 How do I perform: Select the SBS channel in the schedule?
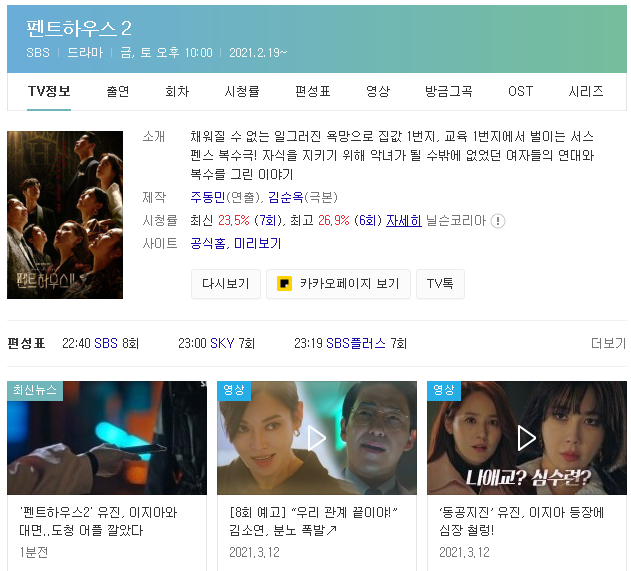[x=106, y=343]
